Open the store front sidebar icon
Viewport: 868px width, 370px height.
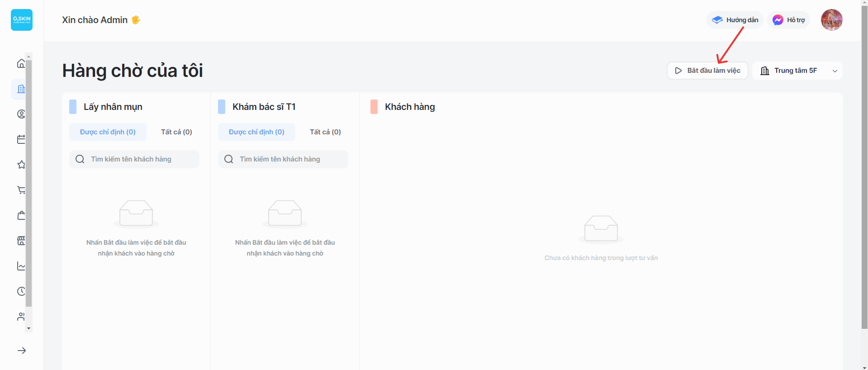[21, 241]
